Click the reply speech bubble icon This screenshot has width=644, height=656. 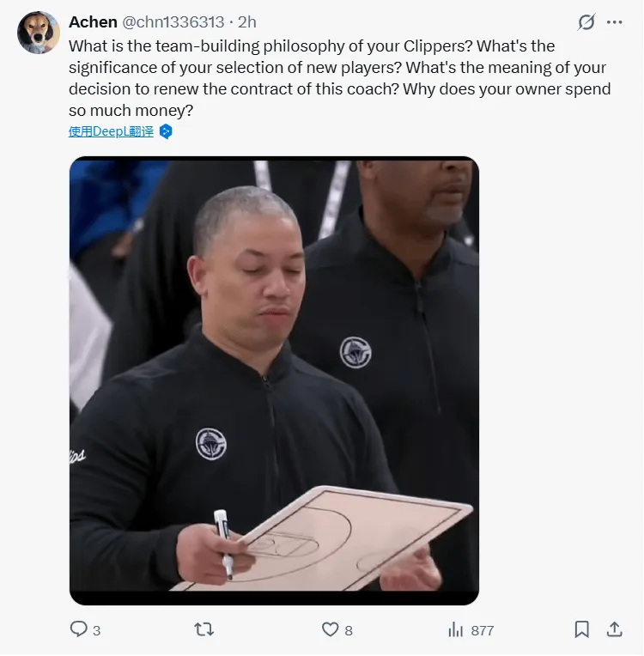coord(78,629)
